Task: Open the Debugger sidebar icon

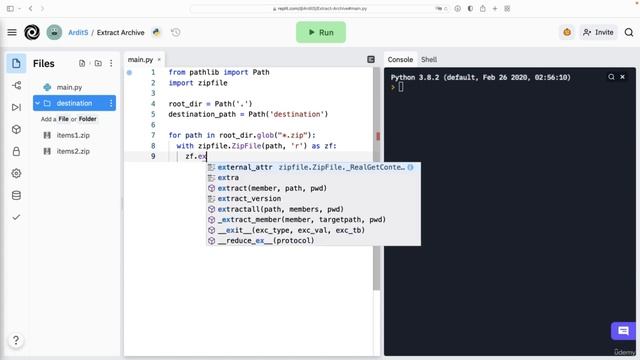Action: [x=16, y=107]
